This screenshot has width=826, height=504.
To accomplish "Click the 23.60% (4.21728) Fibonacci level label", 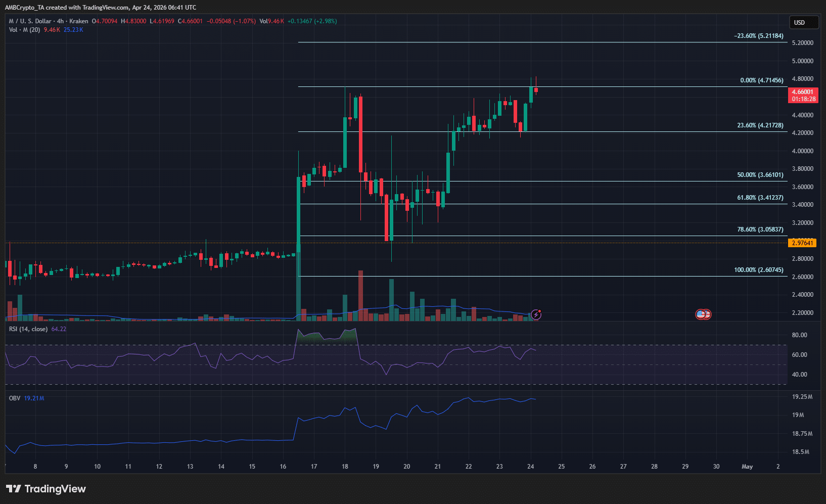I will coord(760,125).
